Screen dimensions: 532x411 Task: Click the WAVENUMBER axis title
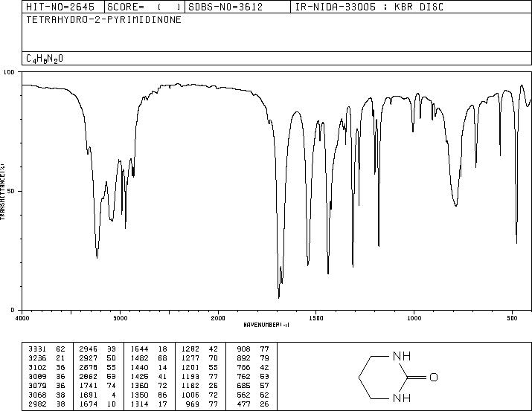coord(266,325)
